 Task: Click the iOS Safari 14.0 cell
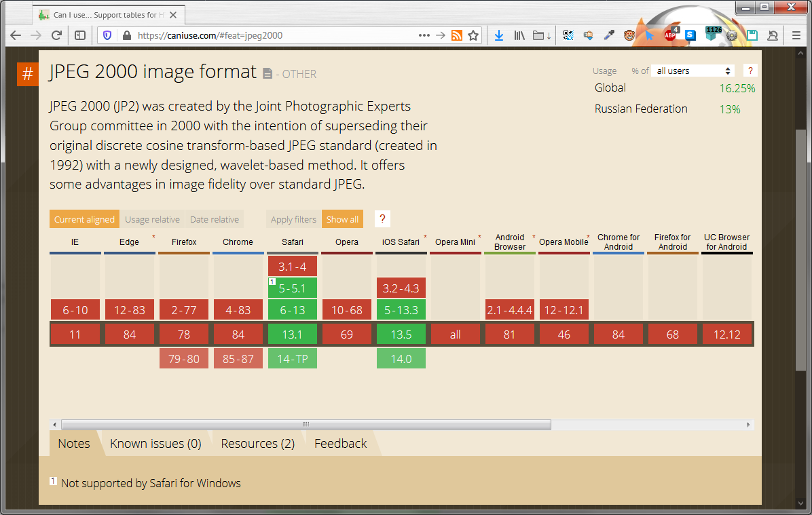point(401,359)
